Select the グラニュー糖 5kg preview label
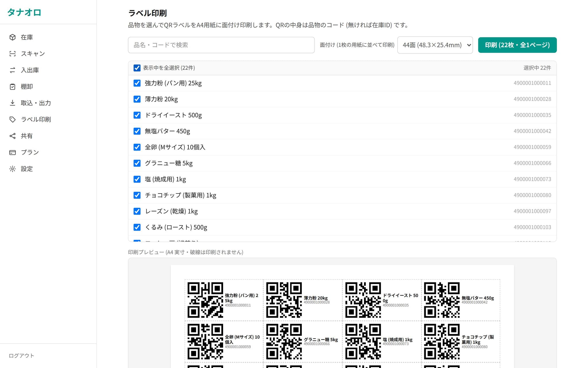Viewport: 588px width, 368px height. pos(303,342)
